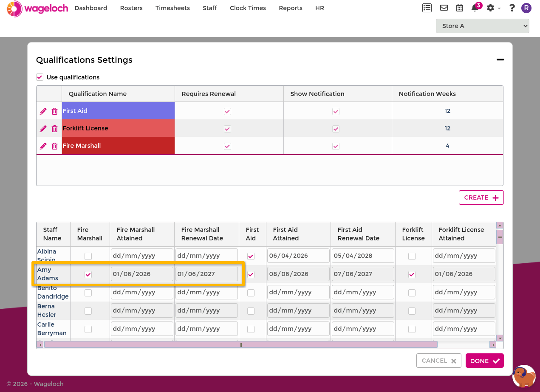Click the Berna Hesler staff name

tap(47, 310)
